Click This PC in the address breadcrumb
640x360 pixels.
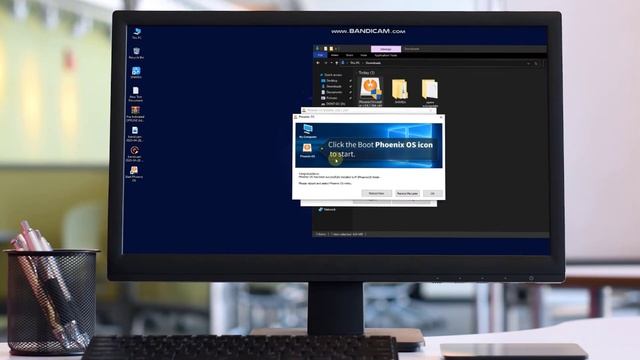(354, 63)
